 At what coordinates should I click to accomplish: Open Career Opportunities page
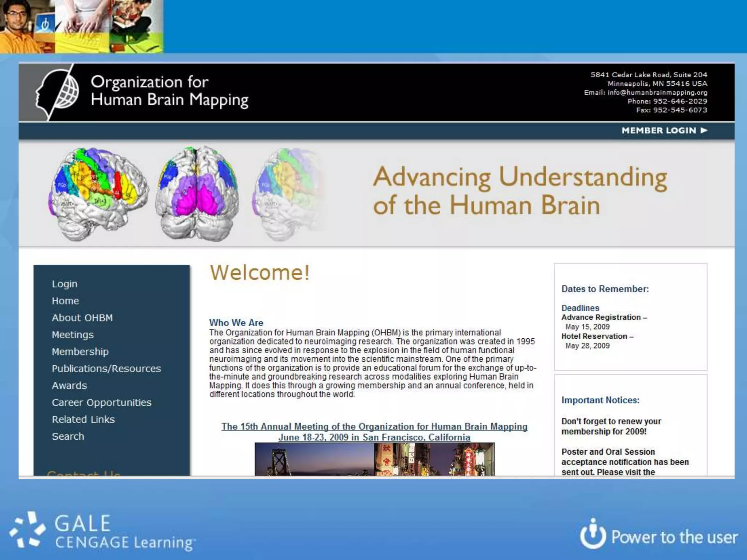[x=101, y=402]
